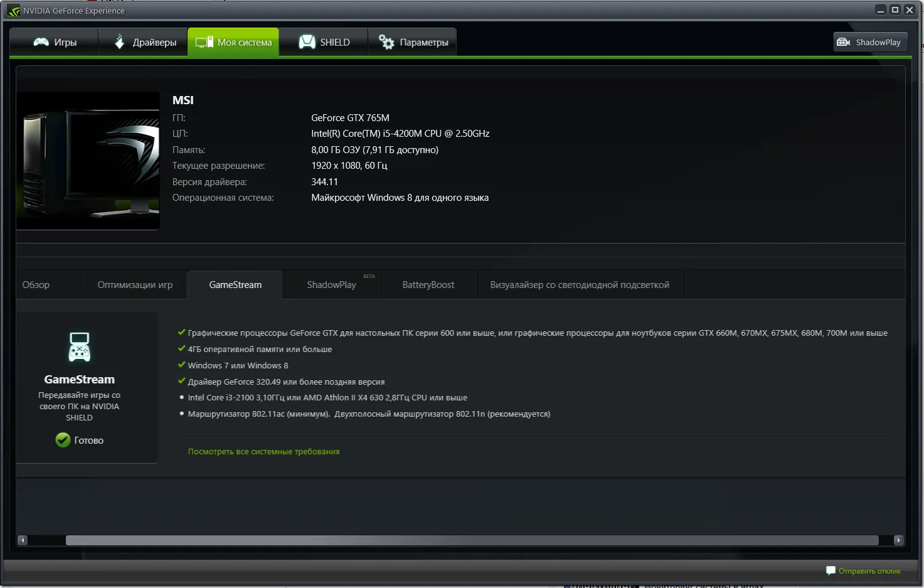Click the horizontal scrollbar right arrow
This screenshot has width=924, height=588.
click(x=898, y=540)
